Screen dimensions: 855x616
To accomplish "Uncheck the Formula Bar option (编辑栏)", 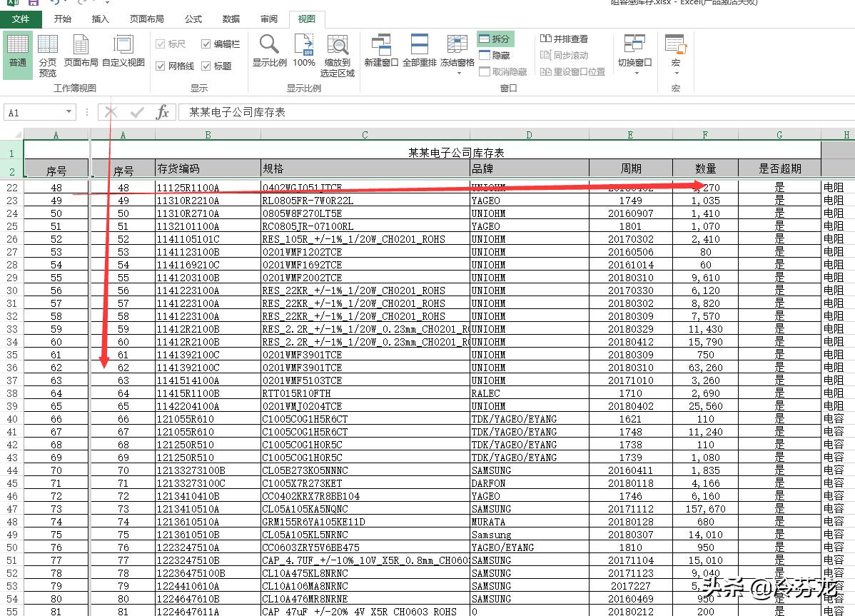I will click(204, 43).
